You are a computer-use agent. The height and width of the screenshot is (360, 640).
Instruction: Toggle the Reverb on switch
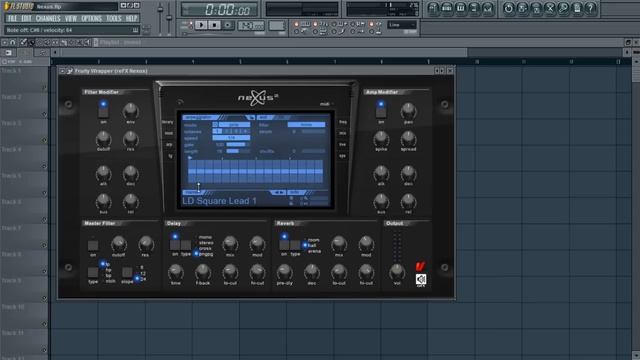tap(284, 245)
